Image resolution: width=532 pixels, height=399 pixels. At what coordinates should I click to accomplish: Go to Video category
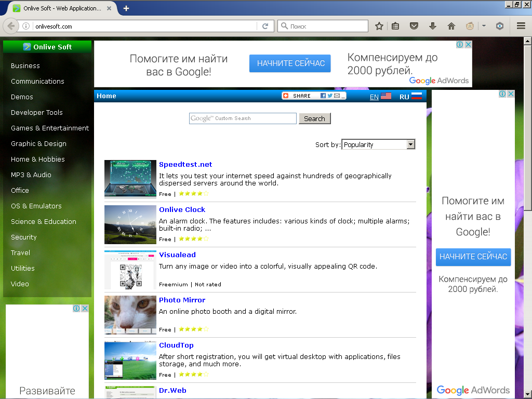pos(20,284)
